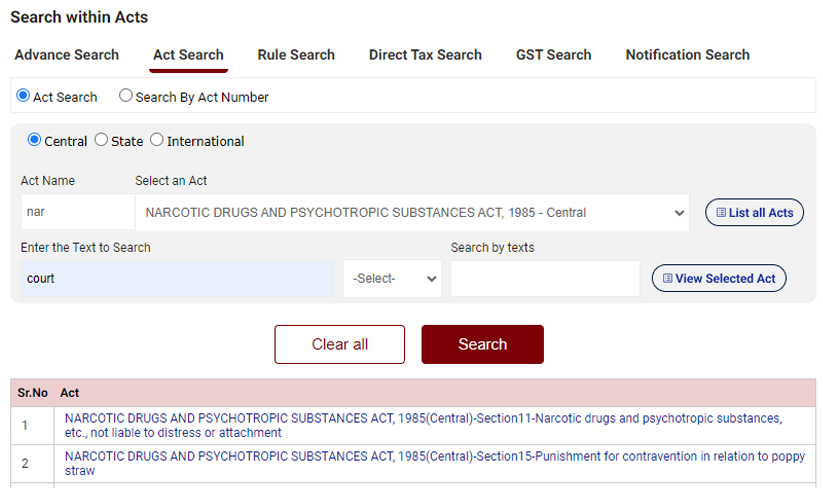823x488 pixels.
Task: Expand the Select an Act dropdown
Action: click(412, 213)
